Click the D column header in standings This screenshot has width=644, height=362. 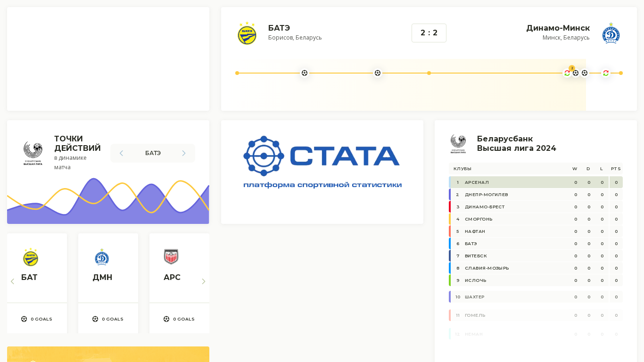[x=588, y=169]
